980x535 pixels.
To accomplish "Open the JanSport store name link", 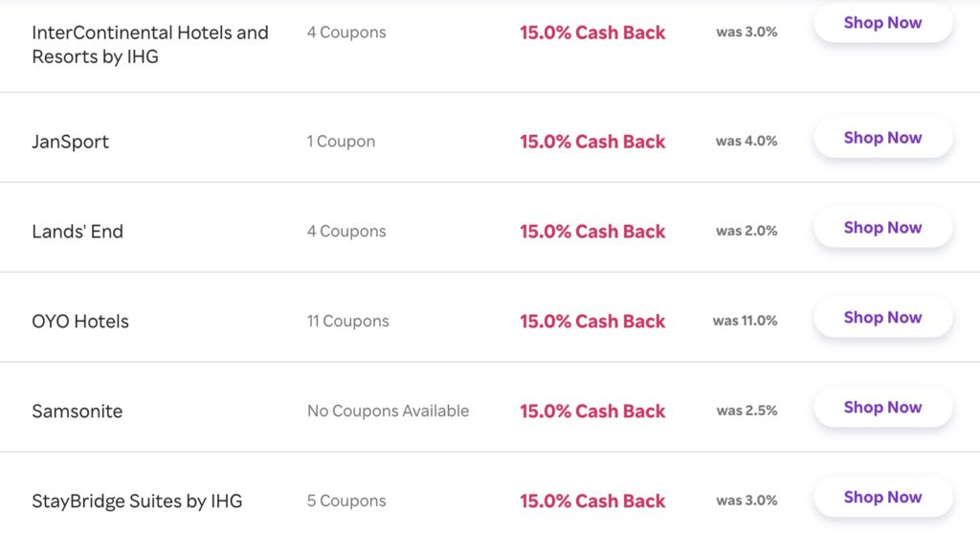I will click(70, 142).
